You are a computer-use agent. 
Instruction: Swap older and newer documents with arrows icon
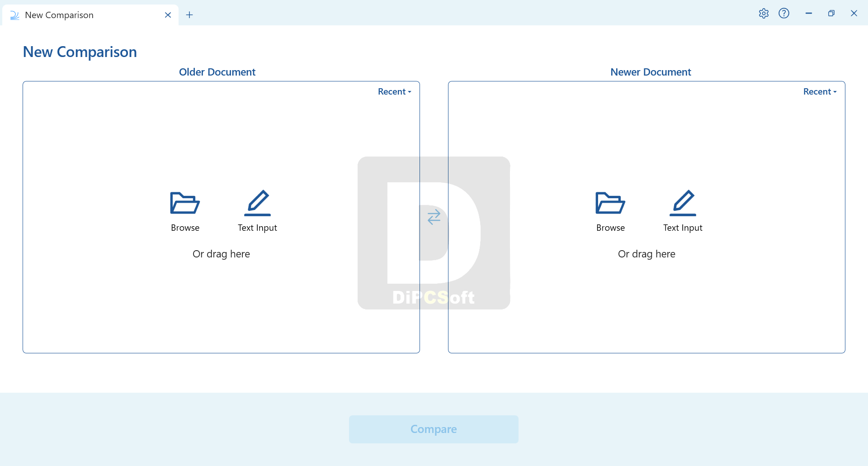[434, 217]
